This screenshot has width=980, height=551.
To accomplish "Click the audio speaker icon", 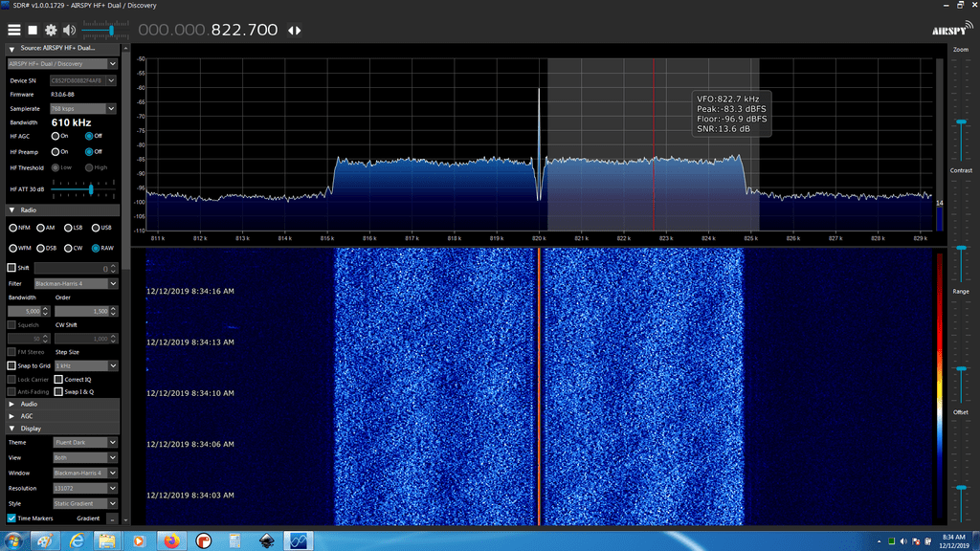I will (68, 30).
